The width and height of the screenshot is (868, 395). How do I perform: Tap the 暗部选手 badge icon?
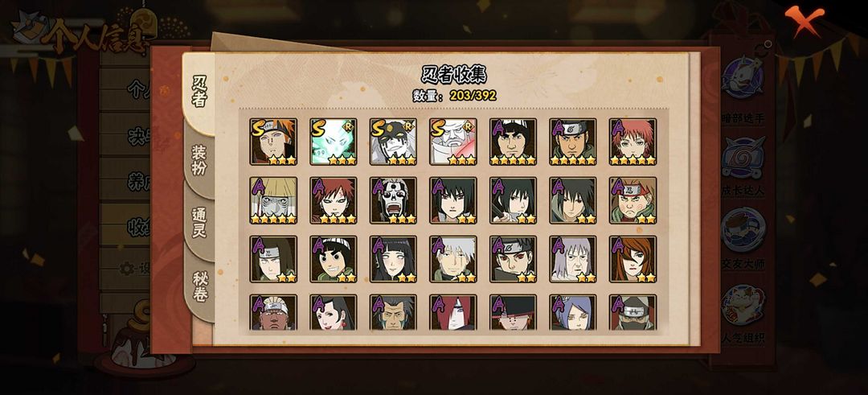pyautogui.click(x=743, y=77)
